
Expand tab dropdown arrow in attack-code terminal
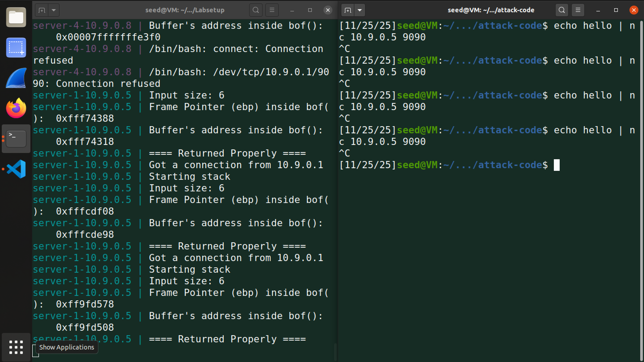(359, 10)
